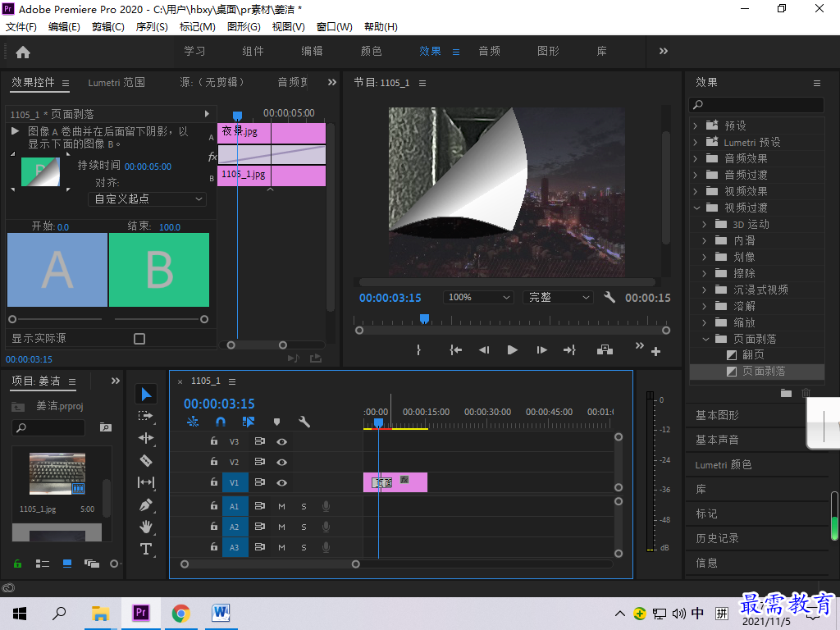This screenshot has width=840, height=630.
Task: Click end slider handle under B preview
Action: point(204,319)
